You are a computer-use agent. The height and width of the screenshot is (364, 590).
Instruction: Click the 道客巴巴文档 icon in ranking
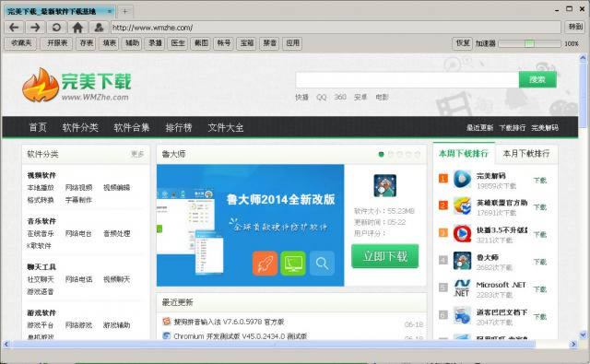pyautogui.click(x=462, y=315)
